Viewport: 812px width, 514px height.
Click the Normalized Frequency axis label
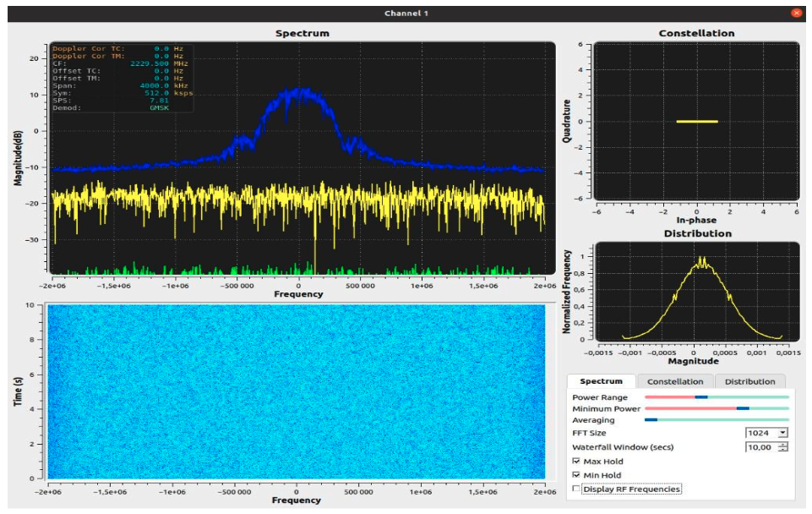pos(566,292)
